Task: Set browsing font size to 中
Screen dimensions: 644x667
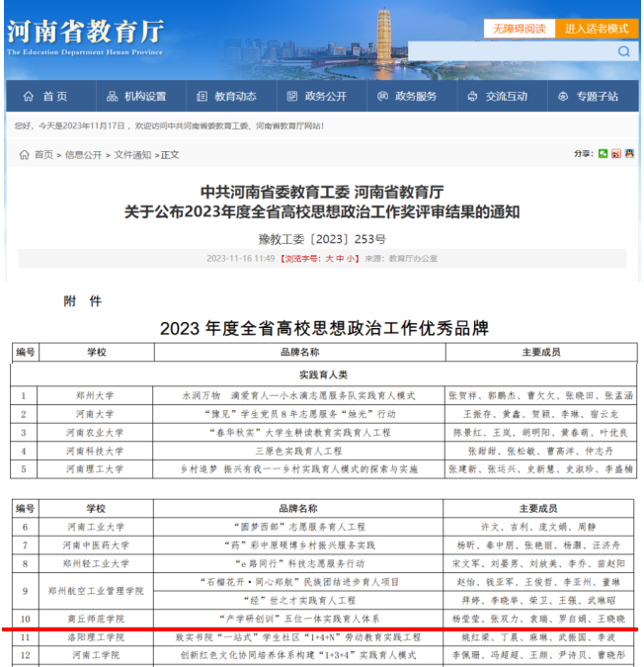Action: click(x=340, y=259)
